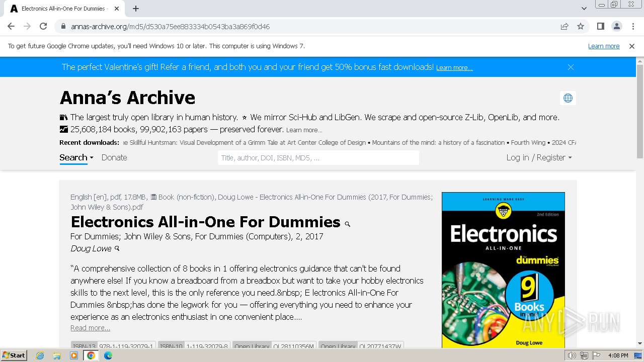Click the site padlock icon in address bar
Image resolution: width=644 pixels, height=362 pixels.
pyautogui.click(x=63, y=26)
